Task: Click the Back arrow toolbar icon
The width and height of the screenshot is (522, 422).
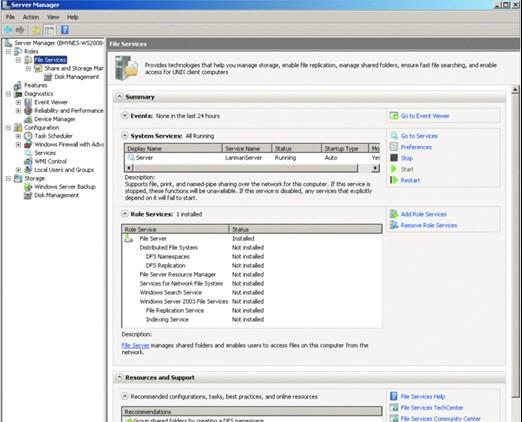Action: click(x=8, y=30)
